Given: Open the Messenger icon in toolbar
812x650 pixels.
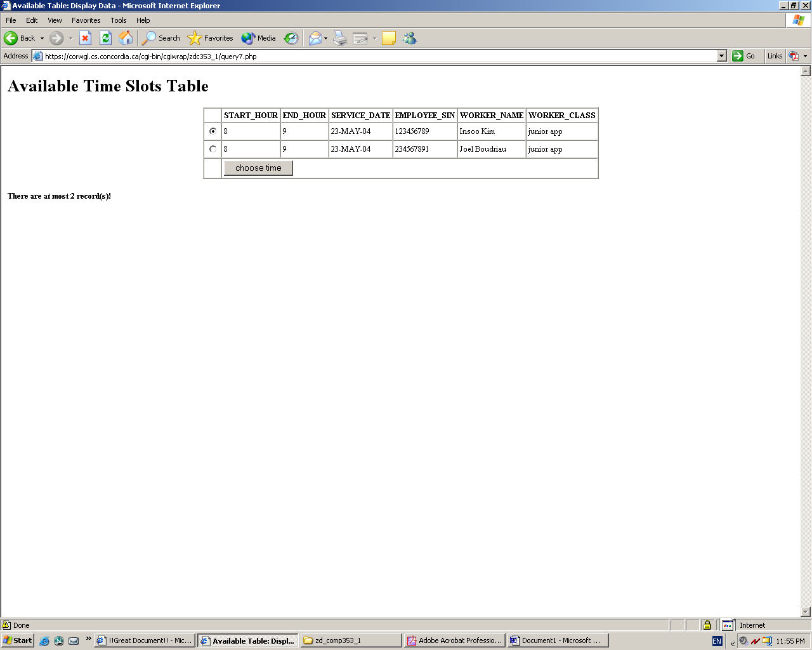Looking at the screenshot, I should click(410, 38).
